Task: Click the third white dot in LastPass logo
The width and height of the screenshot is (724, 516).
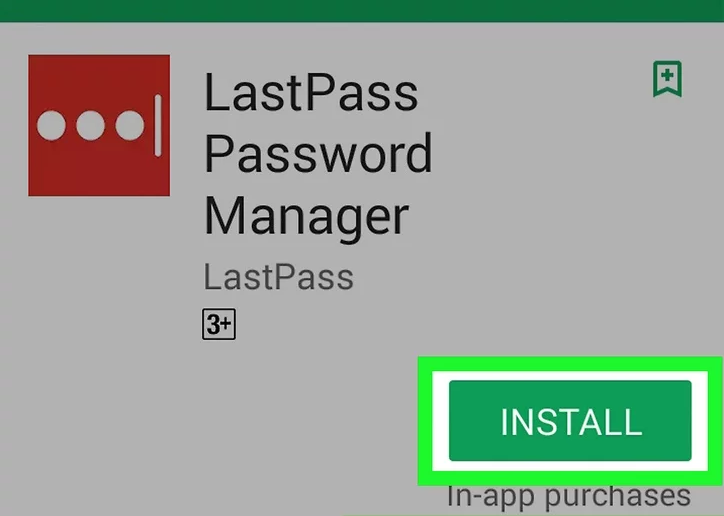Action: coord(130,125)
